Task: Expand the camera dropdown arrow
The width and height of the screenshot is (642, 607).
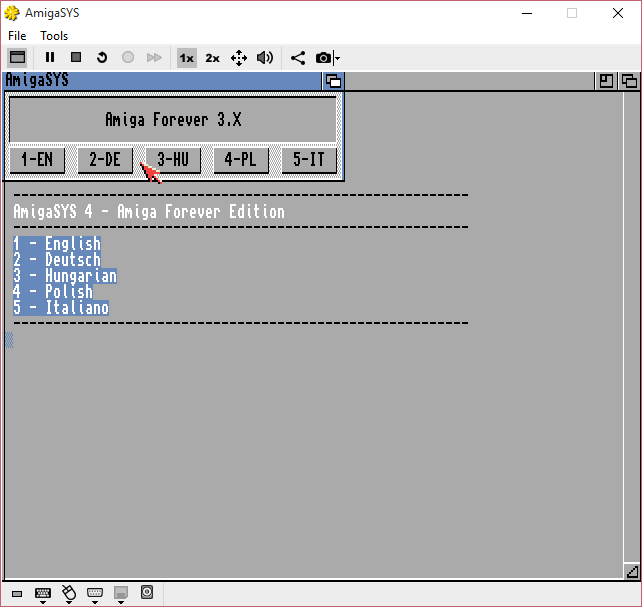Action: [x=337, y=58]
